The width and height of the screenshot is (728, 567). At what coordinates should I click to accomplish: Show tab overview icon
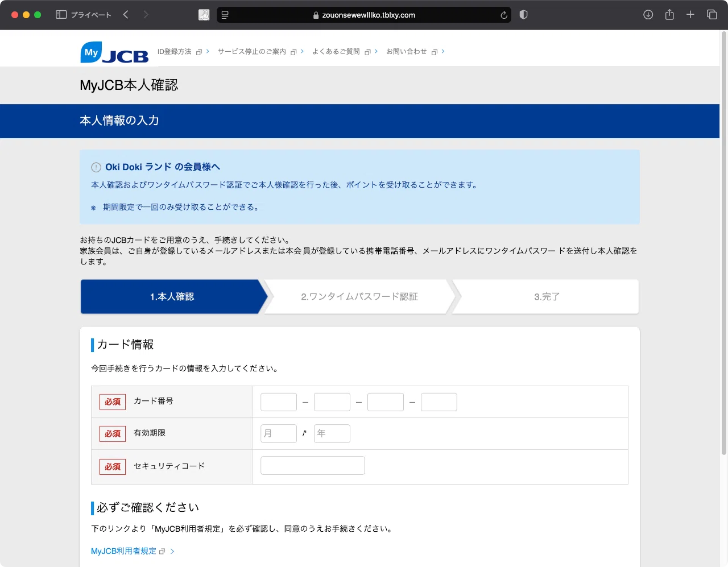pos(712,15)
